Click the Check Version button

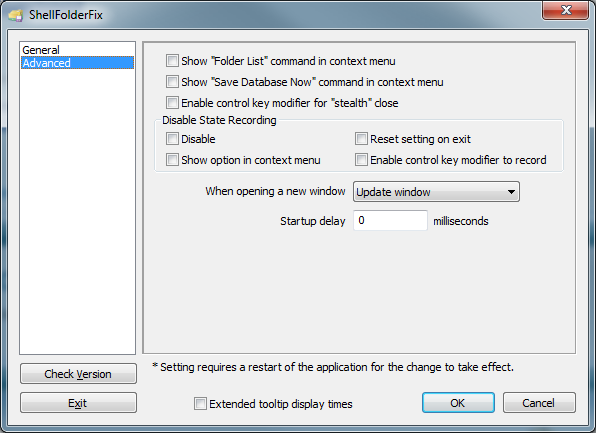point(78,374)
